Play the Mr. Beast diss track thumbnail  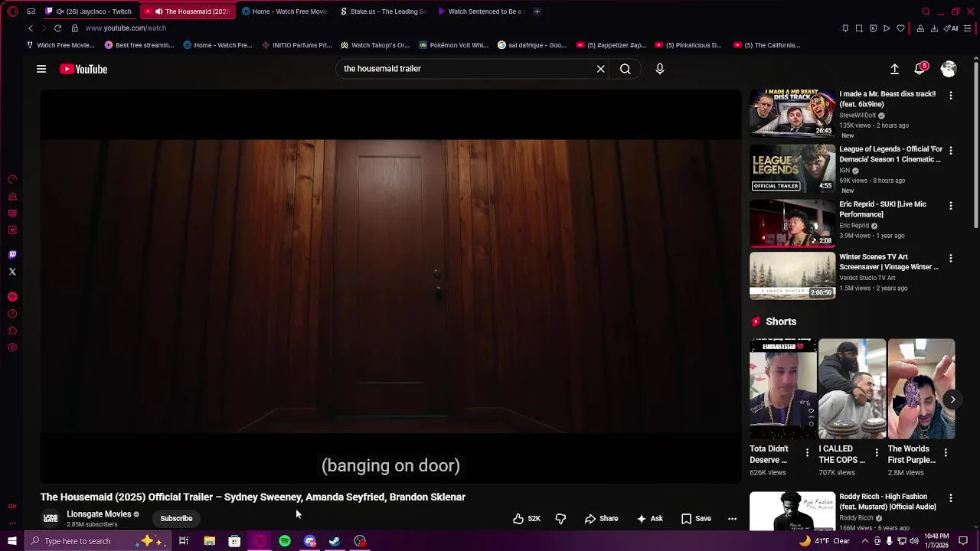click(x=792, y=113)
